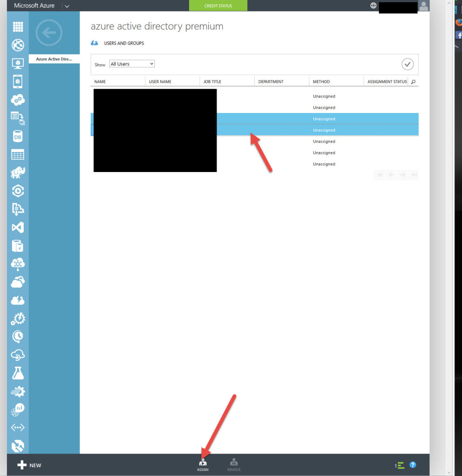
Task: Expand the Show All Users dropdown
Action: pos(132,64)
